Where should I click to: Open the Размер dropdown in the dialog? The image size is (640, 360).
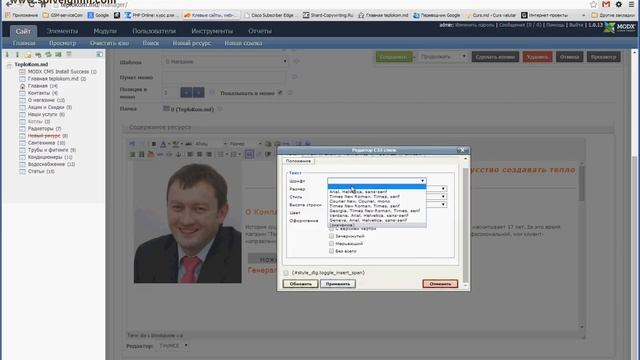point(443,189)
